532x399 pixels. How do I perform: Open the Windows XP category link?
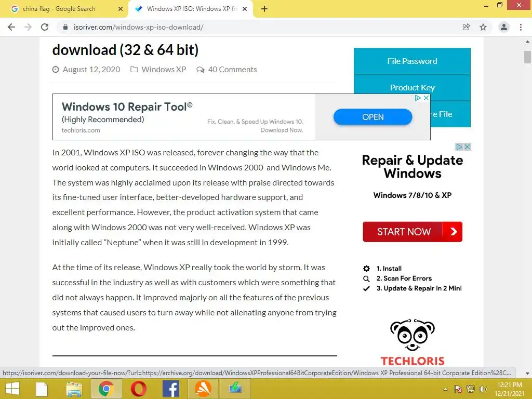164,70
